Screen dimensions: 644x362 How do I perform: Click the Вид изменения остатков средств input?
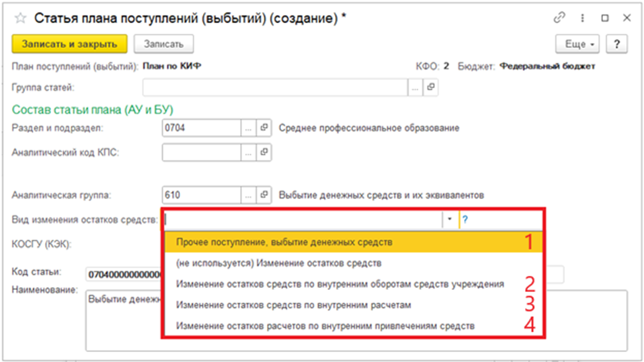pos(303,220)
